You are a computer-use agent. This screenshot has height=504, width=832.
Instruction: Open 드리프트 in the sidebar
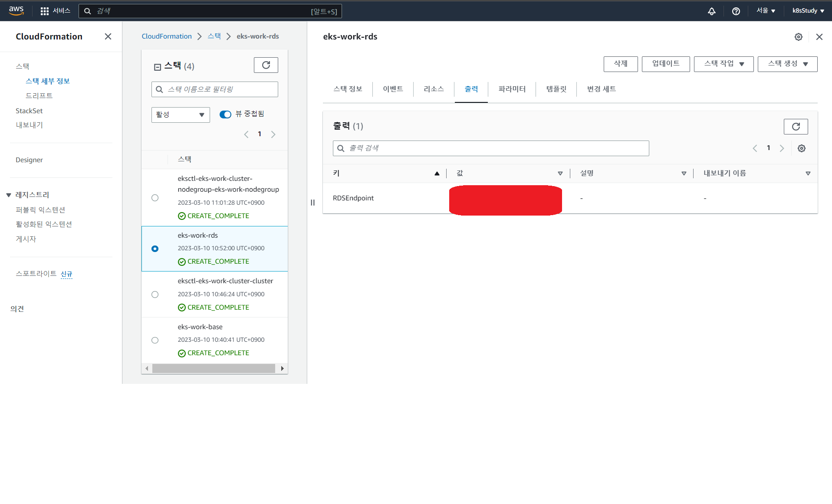39,96
